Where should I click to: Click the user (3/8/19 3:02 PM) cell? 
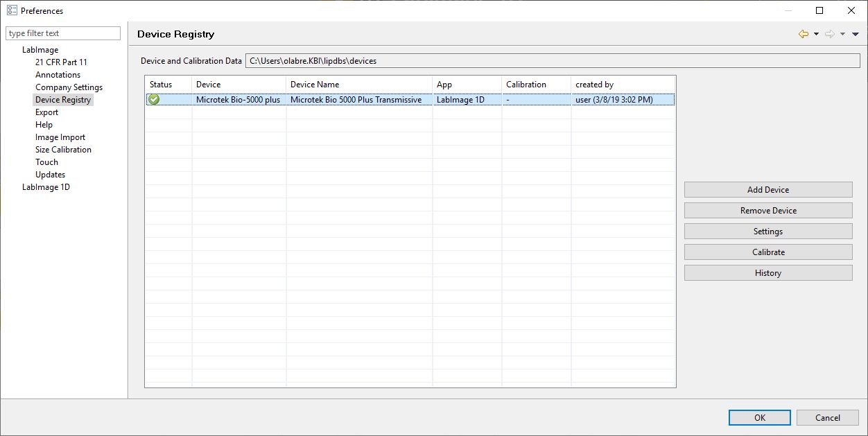[x=623, y=100]
